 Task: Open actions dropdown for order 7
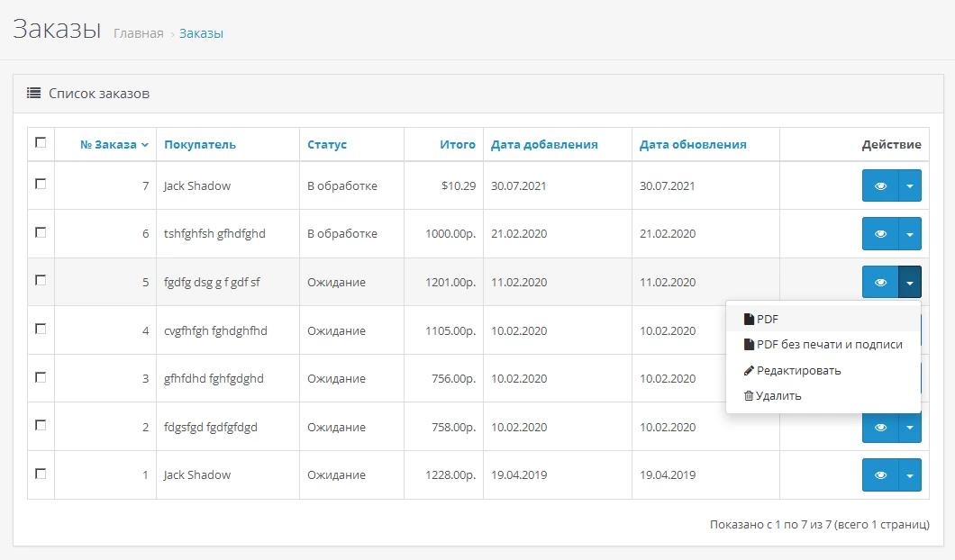(x=910, y=185)
